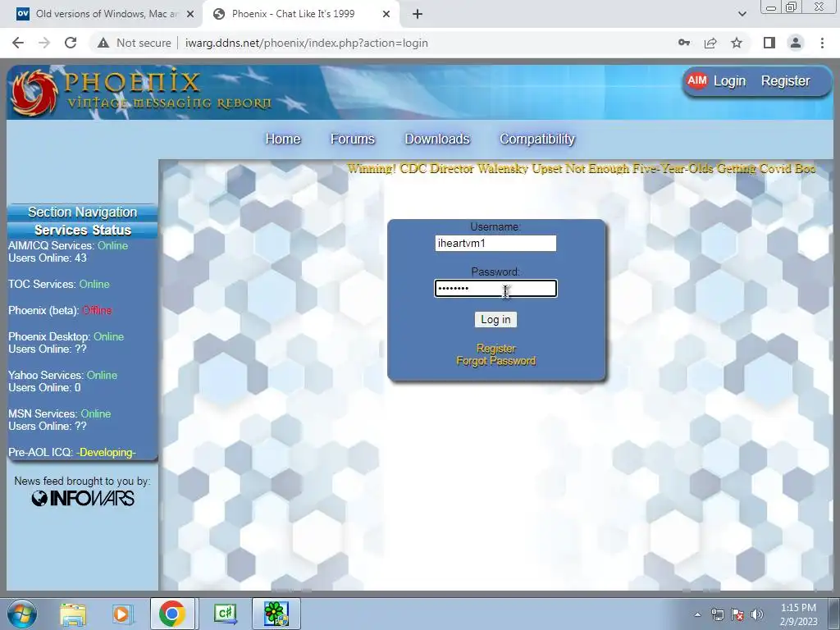Close the Phoenix - Chat Like It's 1999 tab

coord(386,14)
